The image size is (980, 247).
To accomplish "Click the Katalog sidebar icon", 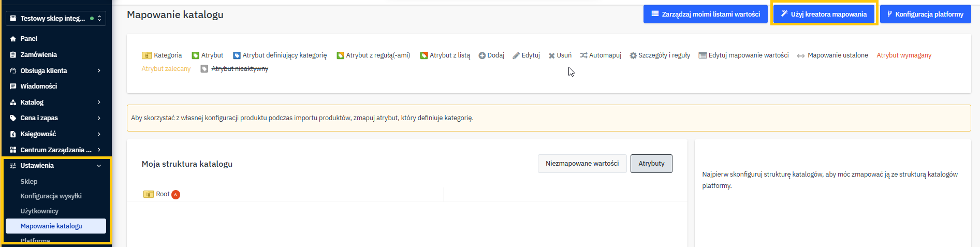I will 13,103.
